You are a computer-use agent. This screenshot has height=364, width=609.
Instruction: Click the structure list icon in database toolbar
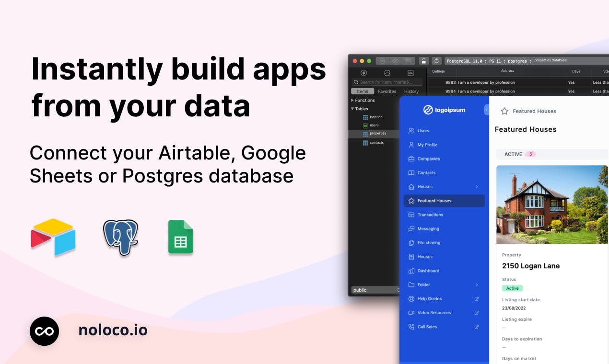409,61
